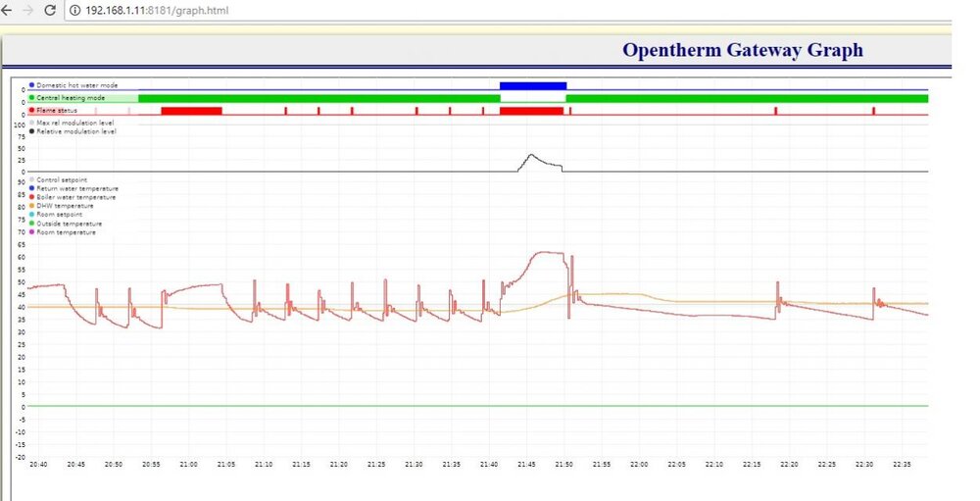Toggle Boiler water temperature series

pyautogui.click(x=76, y=197)
